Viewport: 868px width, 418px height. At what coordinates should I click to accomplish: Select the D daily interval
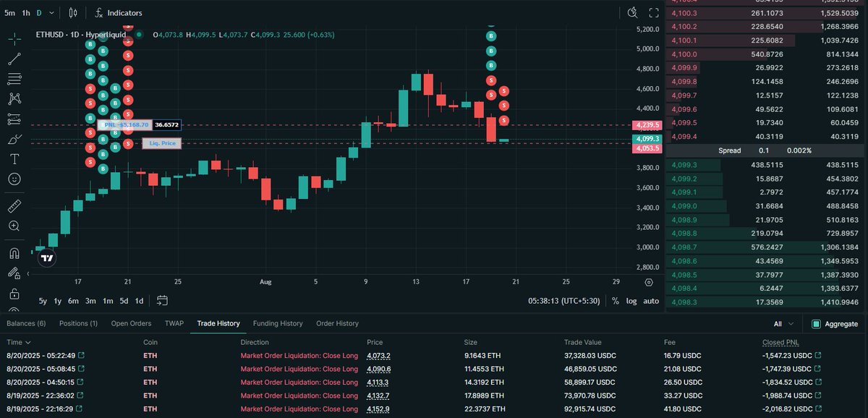coord(39,13)
